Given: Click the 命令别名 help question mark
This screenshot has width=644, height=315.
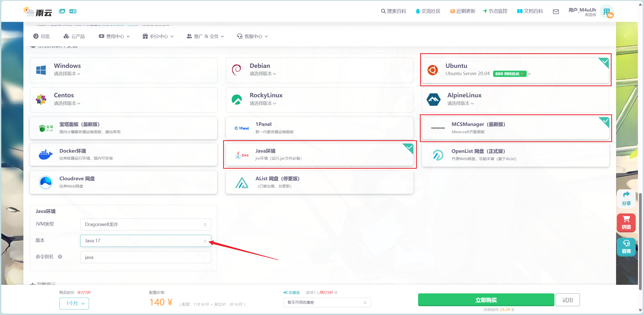Looking at the screenshot, I should 60,257.
